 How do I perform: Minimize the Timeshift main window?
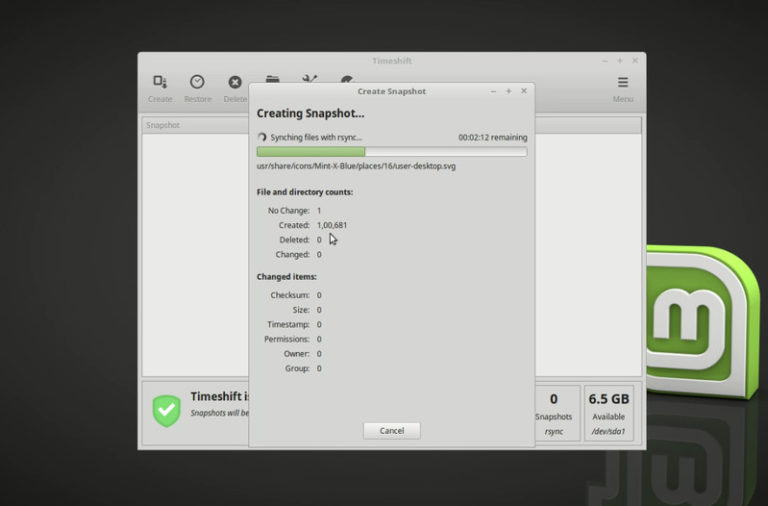(x=604, y=61)
